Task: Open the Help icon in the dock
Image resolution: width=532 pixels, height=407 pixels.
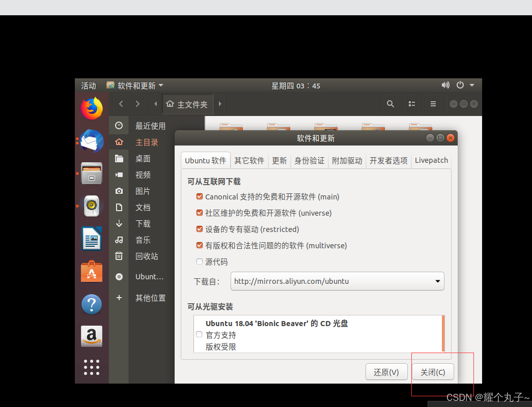Action: point(92,304)
